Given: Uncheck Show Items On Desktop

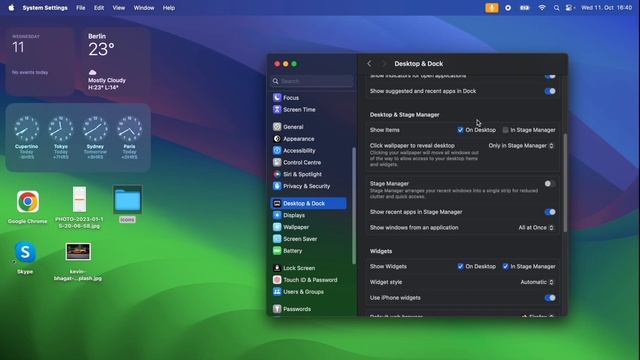Looking at the screenshot, I should [460, 130].
